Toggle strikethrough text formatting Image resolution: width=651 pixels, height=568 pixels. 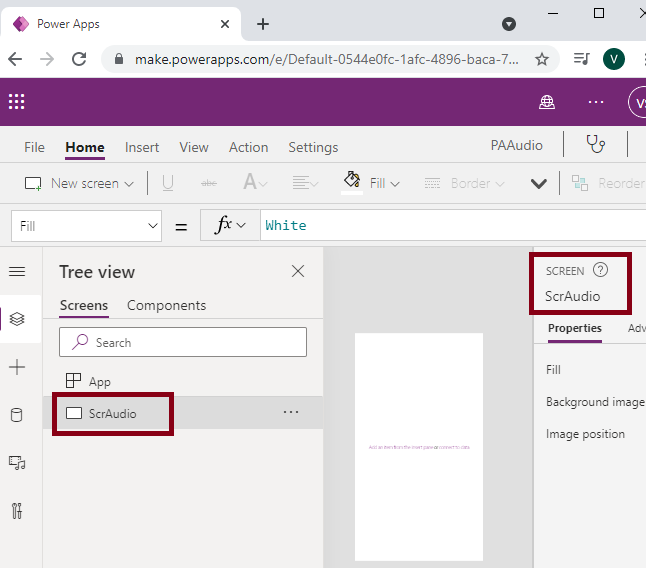(x=209, y=183)
